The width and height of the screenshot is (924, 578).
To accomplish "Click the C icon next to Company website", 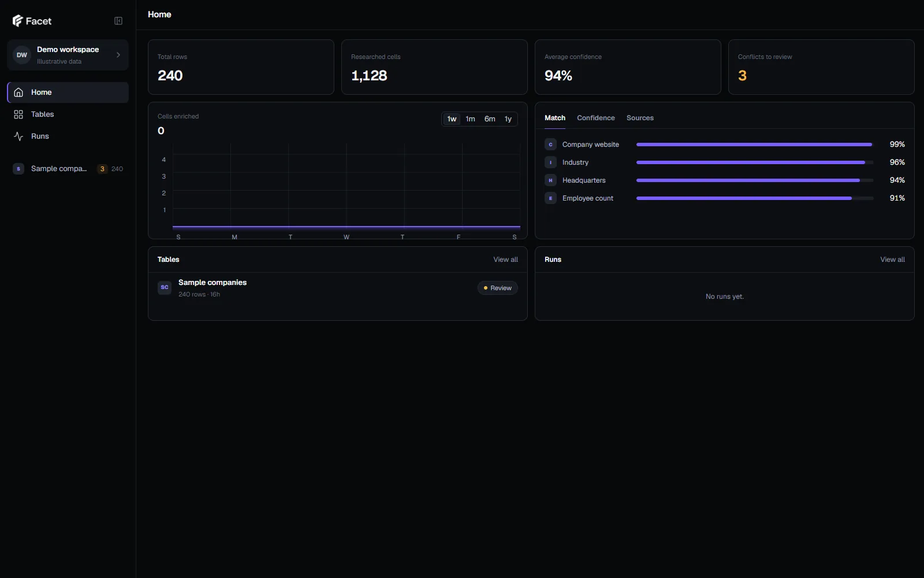I will (x=550, y=144).
